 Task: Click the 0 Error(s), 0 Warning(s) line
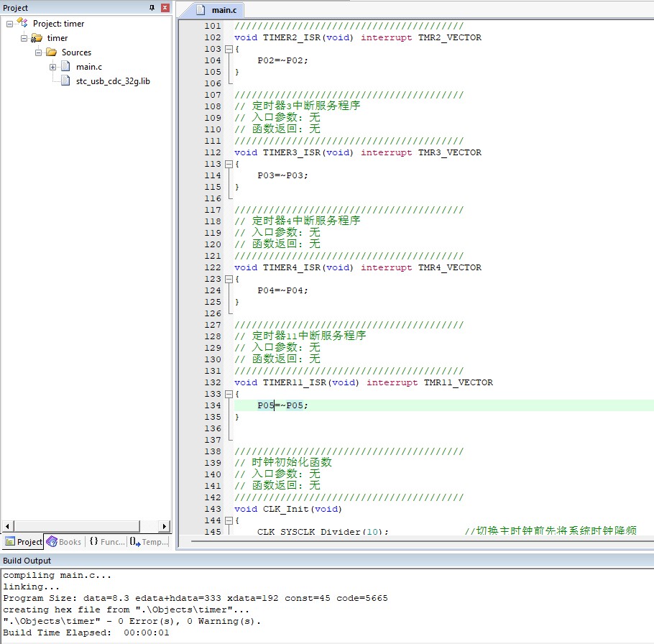pos(132,622)
